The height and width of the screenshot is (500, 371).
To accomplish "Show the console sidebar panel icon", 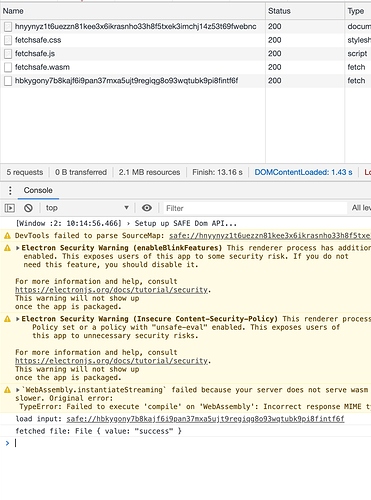I will [x=10, y=208].
